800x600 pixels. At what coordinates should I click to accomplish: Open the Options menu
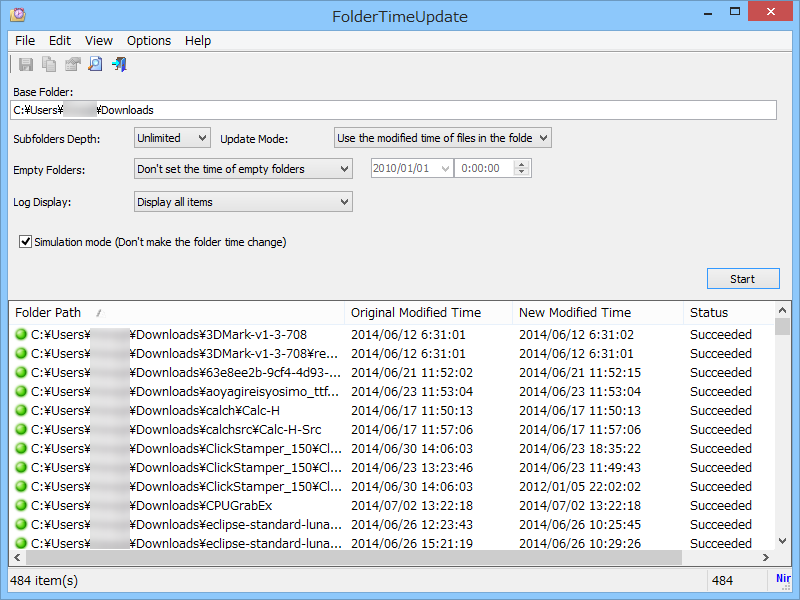coord(148,41)
